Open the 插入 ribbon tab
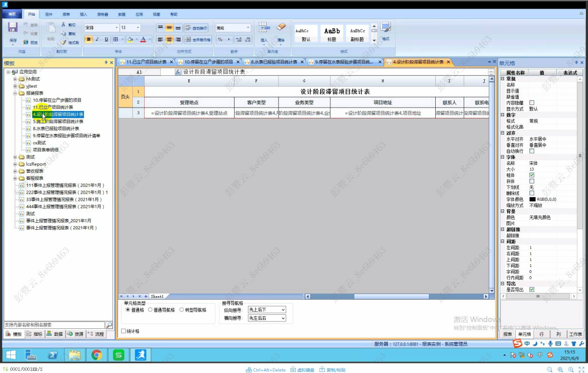 point(83,15)
